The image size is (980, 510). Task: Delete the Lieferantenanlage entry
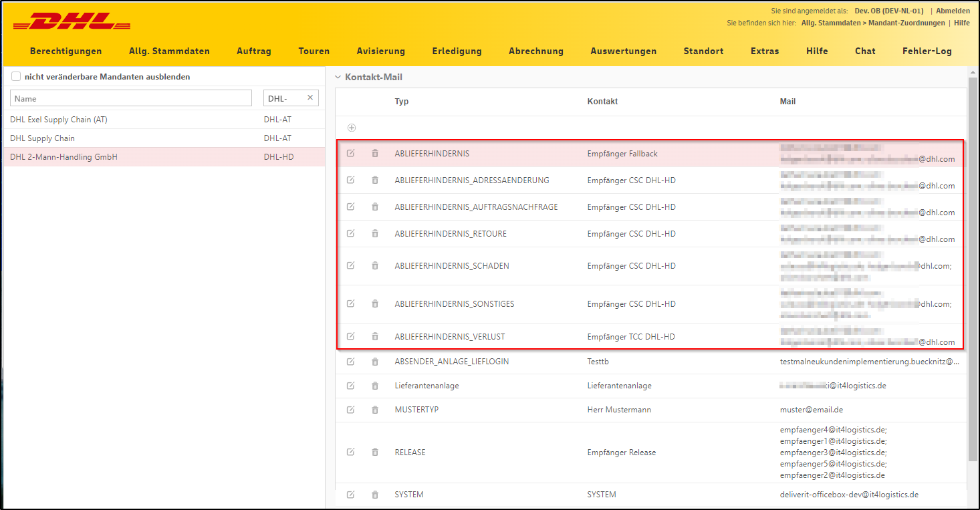tap(375, 386)
